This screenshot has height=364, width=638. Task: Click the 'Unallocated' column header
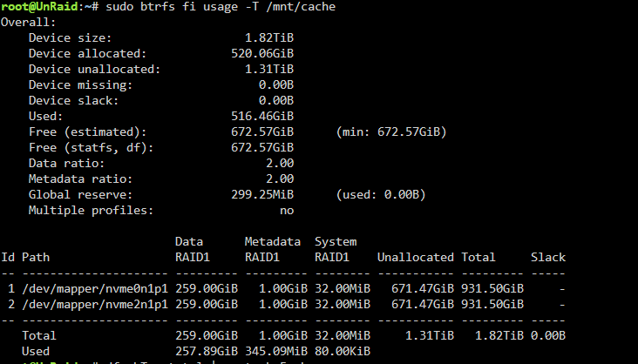416,258
